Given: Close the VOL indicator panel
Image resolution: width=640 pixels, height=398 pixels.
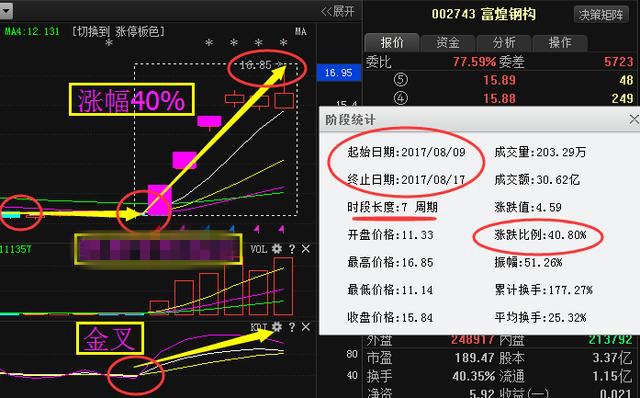Looking at the screenshot, I should 306,249.
